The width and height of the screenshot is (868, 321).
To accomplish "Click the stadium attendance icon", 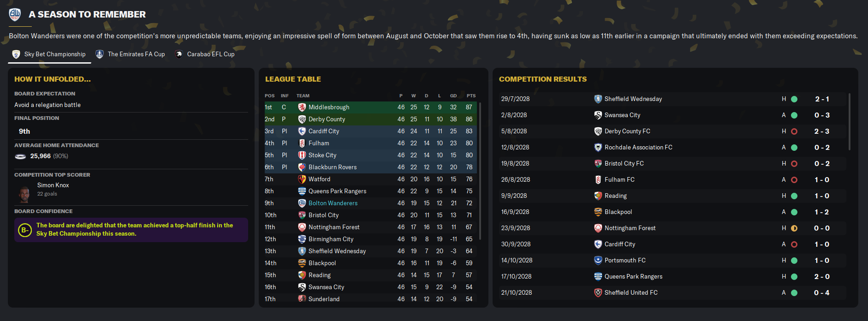I will [x=20, y=156].
